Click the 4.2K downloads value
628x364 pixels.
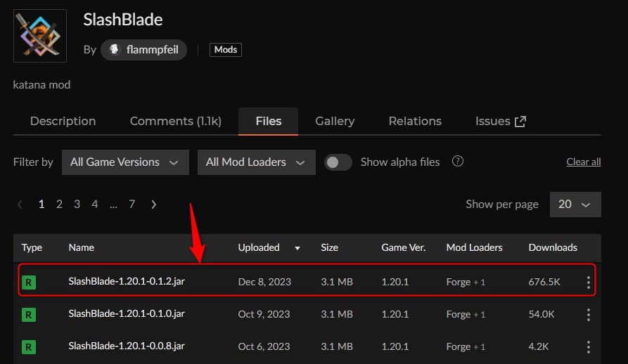539,347
